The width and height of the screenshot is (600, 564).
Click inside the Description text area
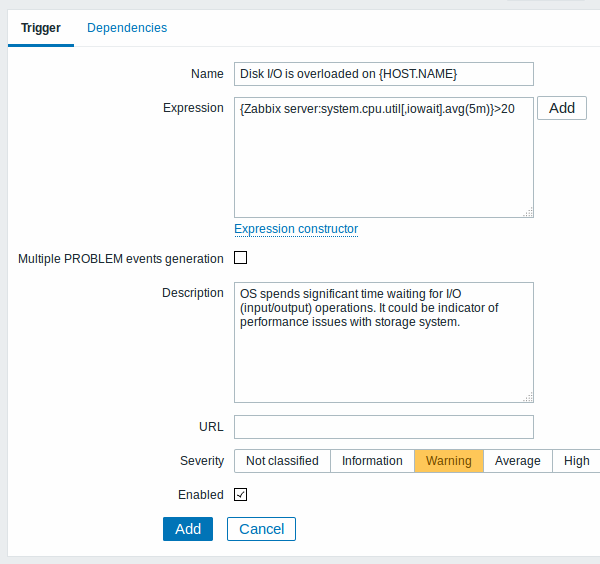point(384,342)
